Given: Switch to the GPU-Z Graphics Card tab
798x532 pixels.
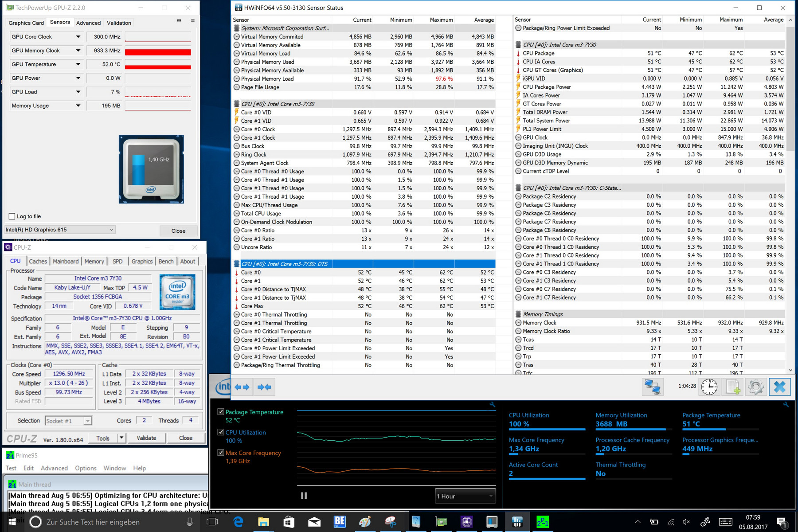Looking at the screenshot, I should pyautogui.click(x=26, y=23).
